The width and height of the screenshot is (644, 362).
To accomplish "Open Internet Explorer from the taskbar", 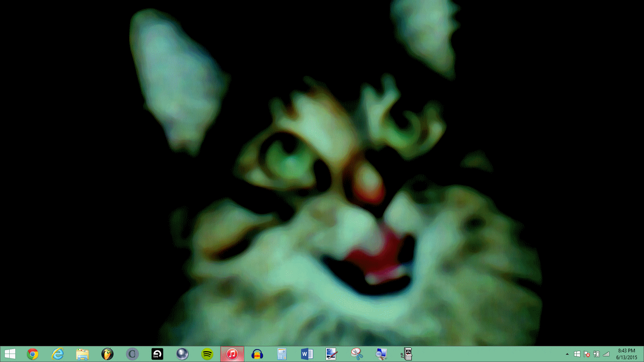I will coord(58,354).
